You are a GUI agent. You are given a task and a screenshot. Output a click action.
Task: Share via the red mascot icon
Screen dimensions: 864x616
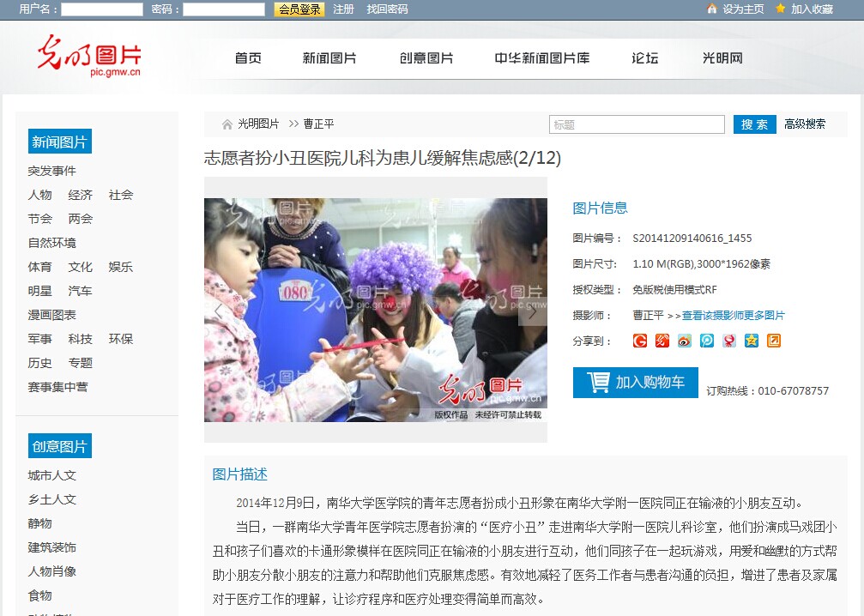pos(729,341)
